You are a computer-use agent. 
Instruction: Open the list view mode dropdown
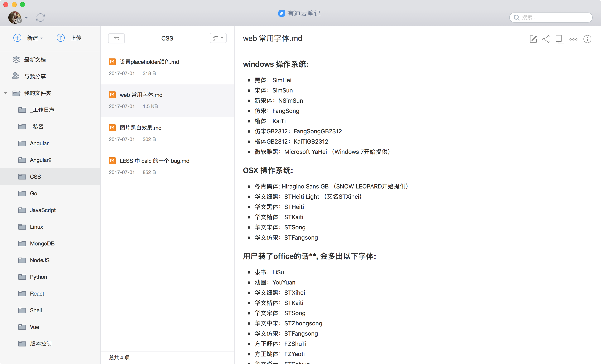coord(218,38)
